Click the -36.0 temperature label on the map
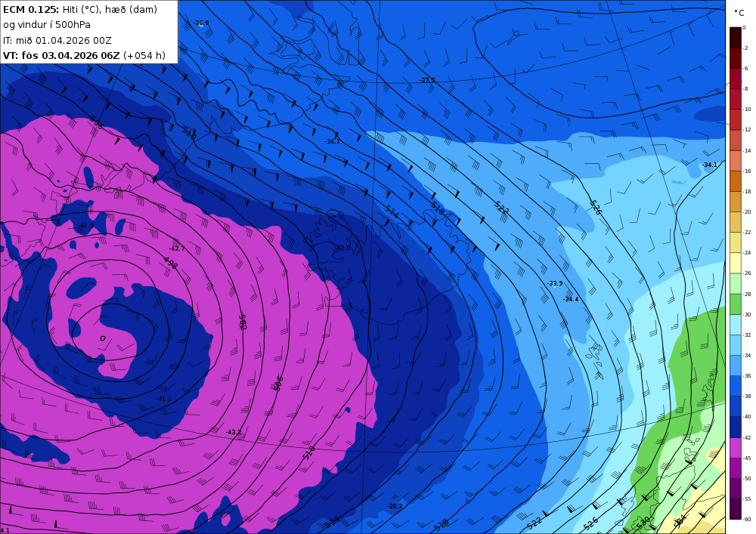Screen dimensions: 756x534 coord(201,23)
